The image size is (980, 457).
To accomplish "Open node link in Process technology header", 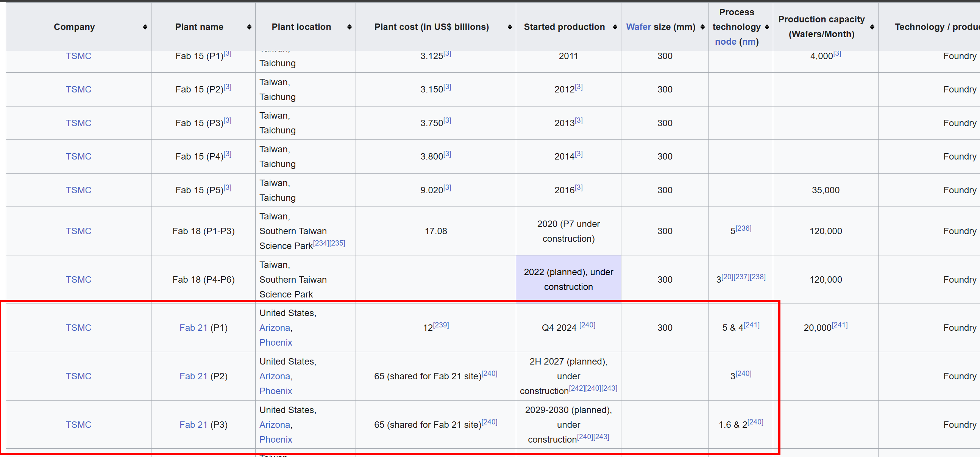I will point(725,42).
